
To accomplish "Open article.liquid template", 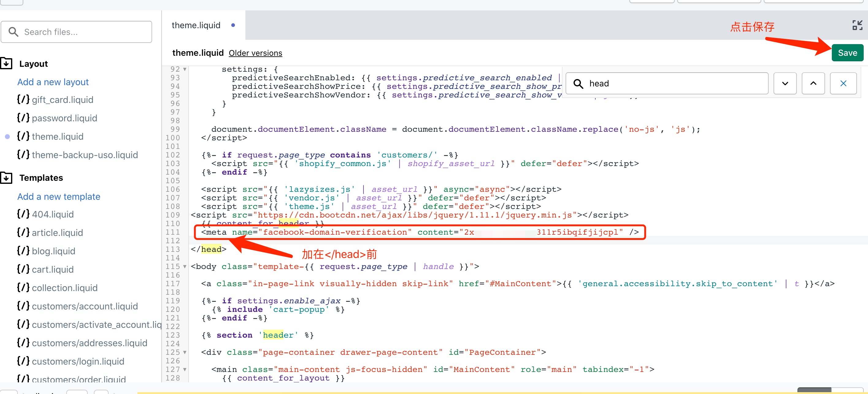I will pyautogui.click(x=57, y=233).
